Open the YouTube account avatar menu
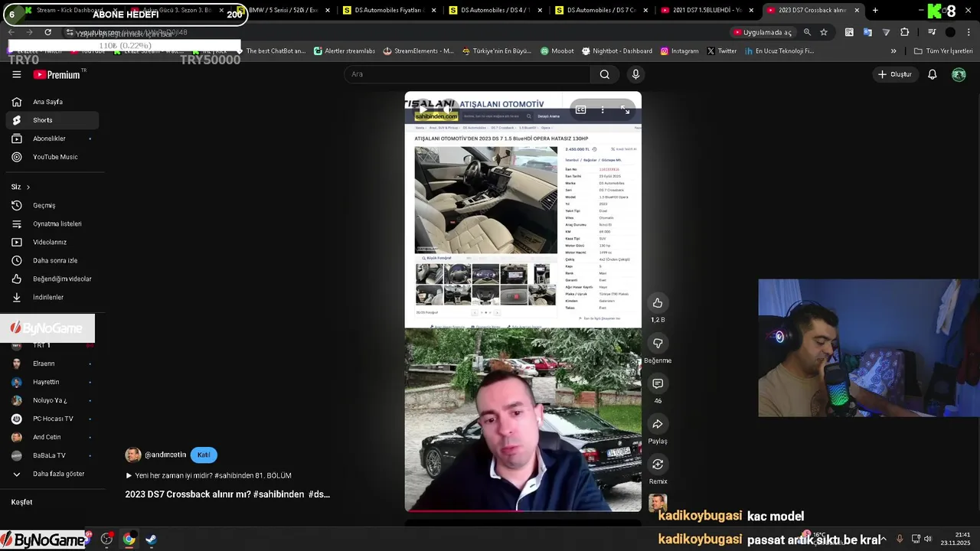 pyautogui.click(x=959, y=74)
